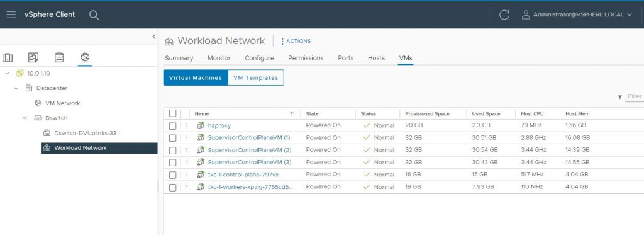644x235 pixels.
Task: Check the tkc-1-workers row checkbox
Action: click(x=172, y=187)
